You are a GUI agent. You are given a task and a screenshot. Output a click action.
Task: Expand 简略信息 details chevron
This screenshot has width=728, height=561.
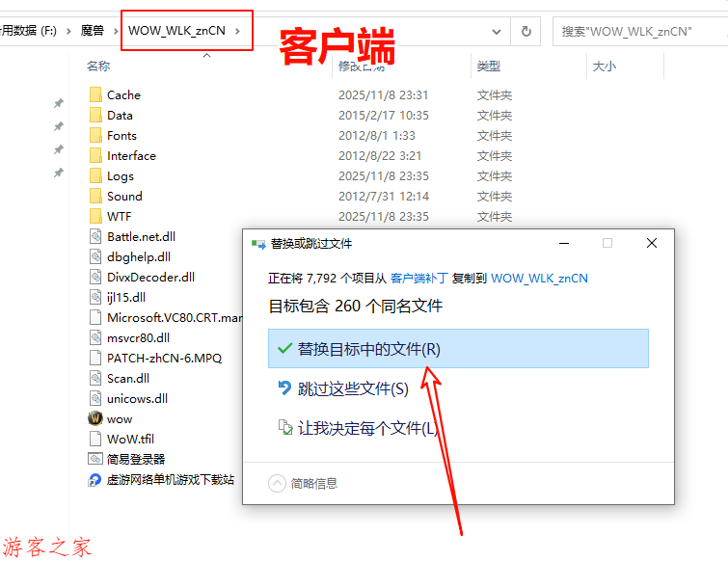tap(277, 483)
